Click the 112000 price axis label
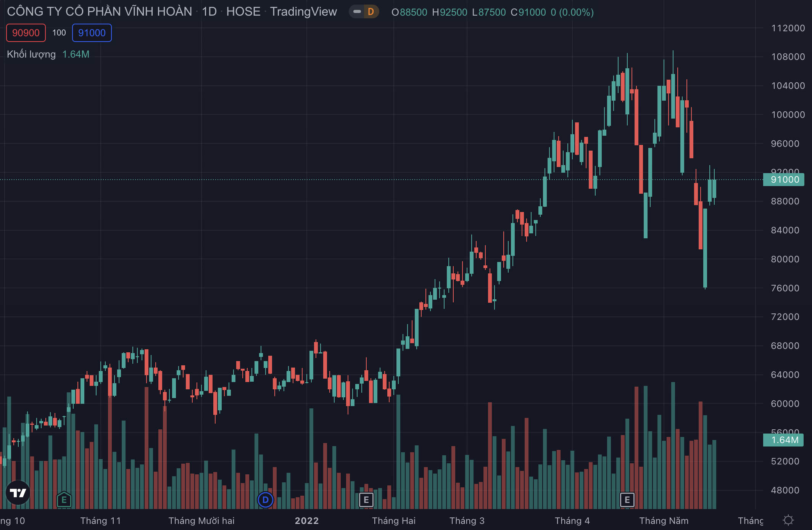This screenshot has height=530, width=812. click(x=788, y=28)
